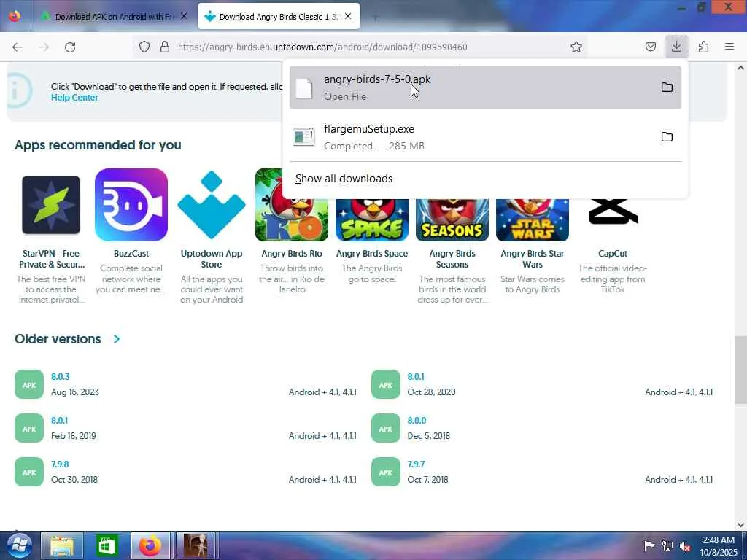Viewport: 747px width, 560px height.
Task: Click APK badge for version 8.0.0
Action: pos(385,428)
